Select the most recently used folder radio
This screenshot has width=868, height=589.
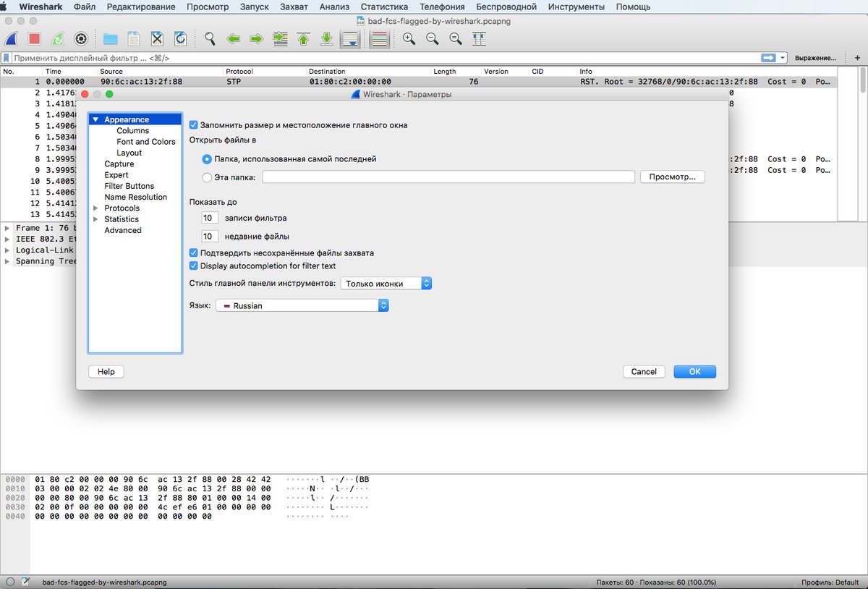207,158
